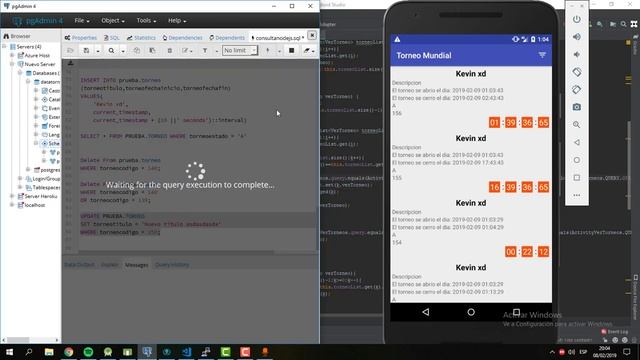Rotate emulator left
Screen dimensions: 640x360
[576, 72]
